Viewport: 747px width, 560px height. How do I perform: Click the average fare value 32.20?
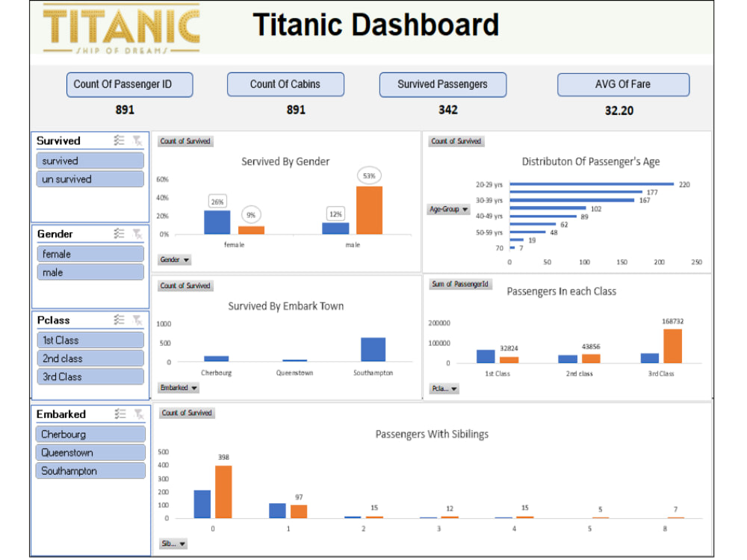[x=619, y=111]
